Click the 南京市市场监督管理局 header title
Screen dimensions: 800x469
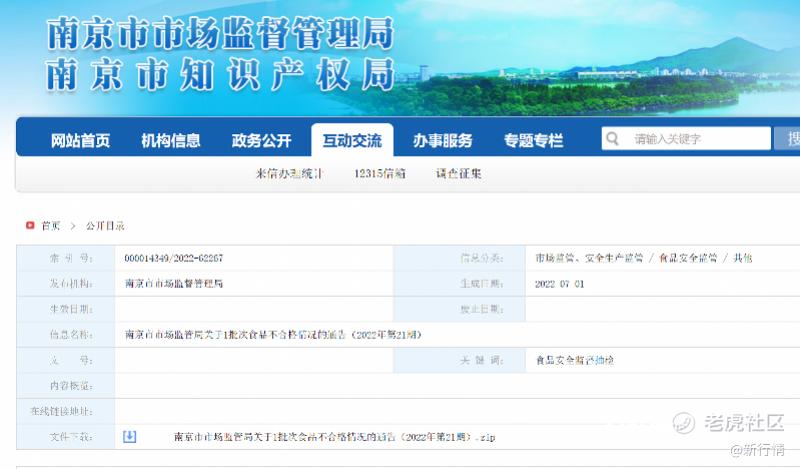click(x=220, y=34)
